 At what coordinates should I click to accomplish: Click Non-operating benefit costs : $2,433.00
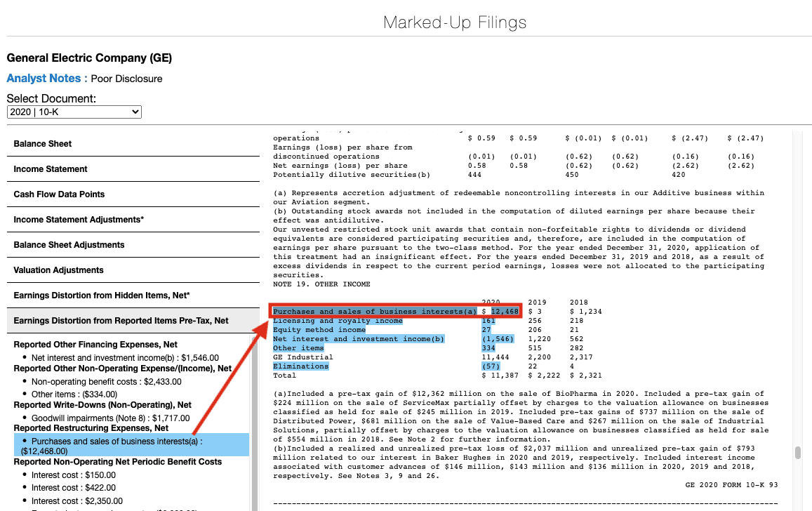[x=106, y=382]
